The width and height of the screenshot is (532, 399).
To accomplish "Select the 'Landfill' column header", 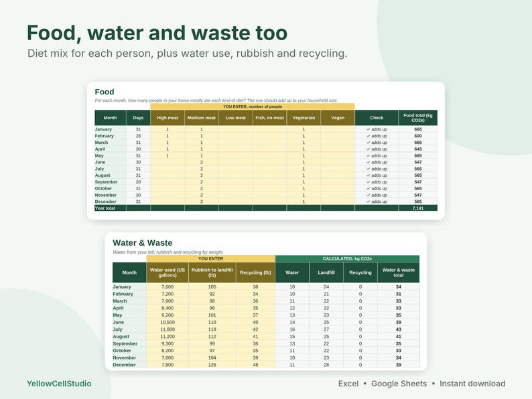I will click(326, 272).
